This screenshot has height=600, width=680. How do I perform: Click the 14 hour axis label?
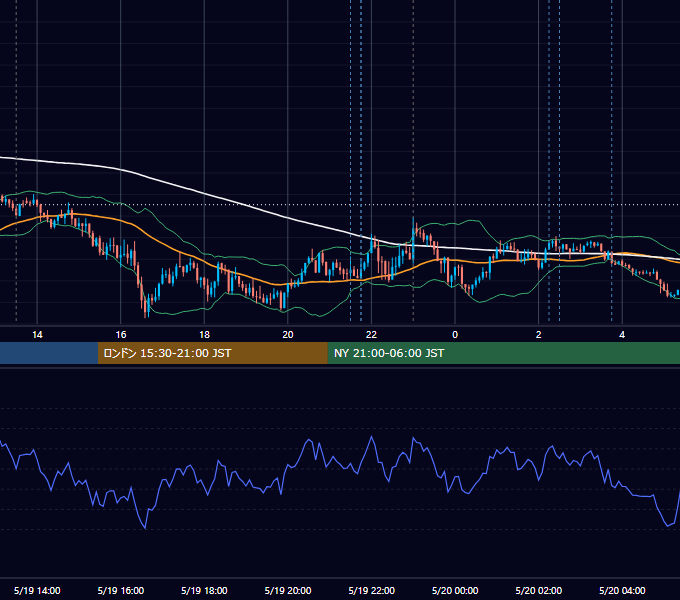(x=37, y=335)
